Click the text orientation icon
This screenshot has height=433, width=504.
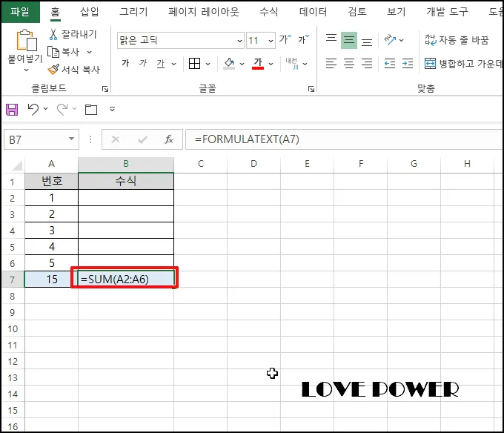pyautogui.click(x=390, y=40)
